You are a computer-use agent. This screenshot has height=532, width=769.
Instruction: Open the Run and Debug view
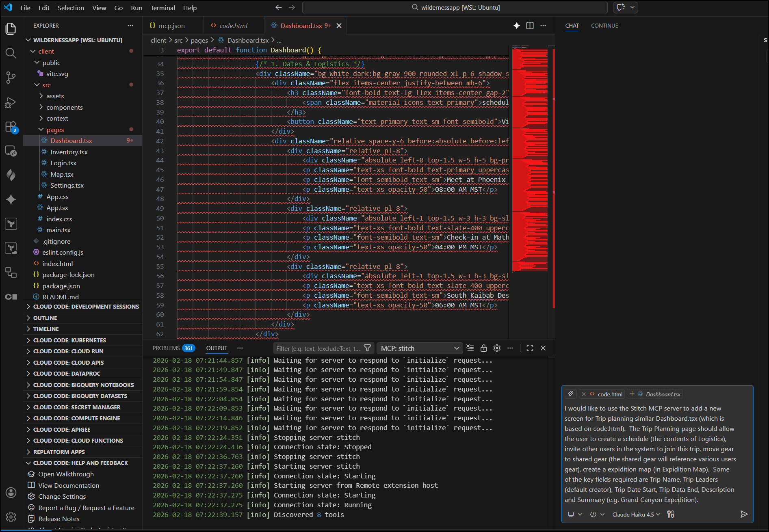tap(11, 102)
